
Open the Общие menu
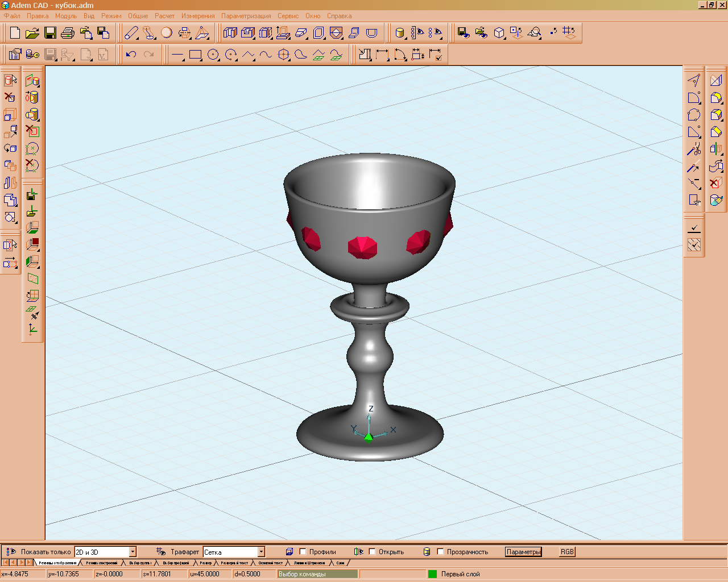[x=138, y=16]
